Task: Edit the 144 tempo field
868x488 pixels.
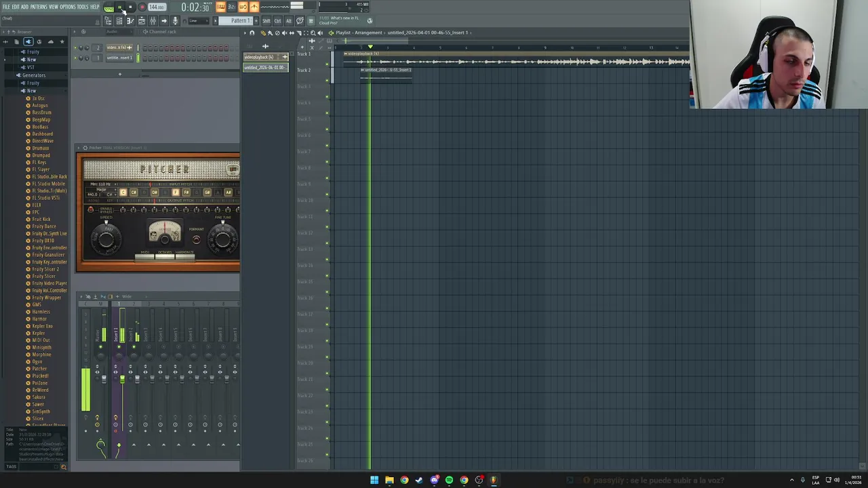Action: click(x=157, y=7)
